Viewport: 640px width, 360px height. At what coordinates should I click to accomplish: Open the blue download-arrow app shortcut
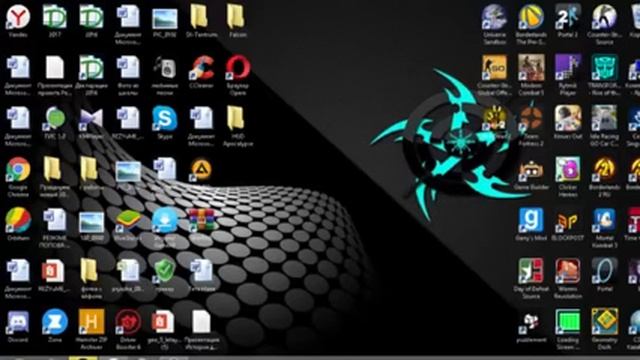tap(165, 221)
